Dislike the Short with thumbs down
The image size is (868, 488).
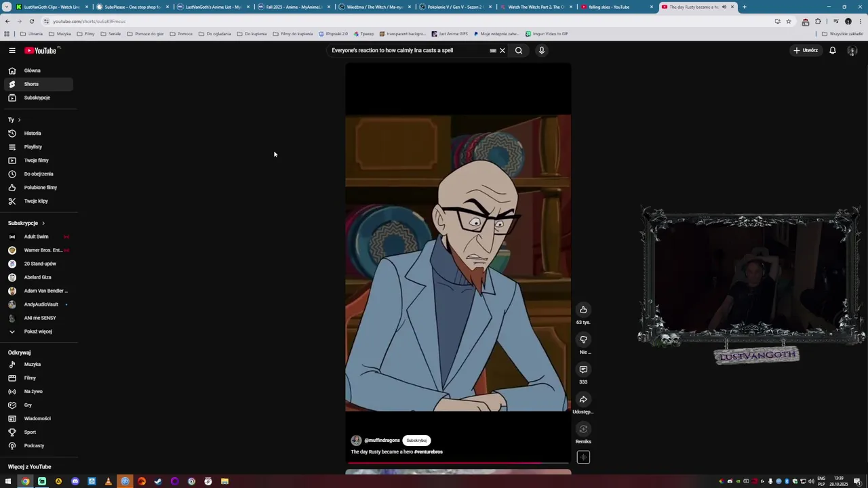[x=583, y=340]
